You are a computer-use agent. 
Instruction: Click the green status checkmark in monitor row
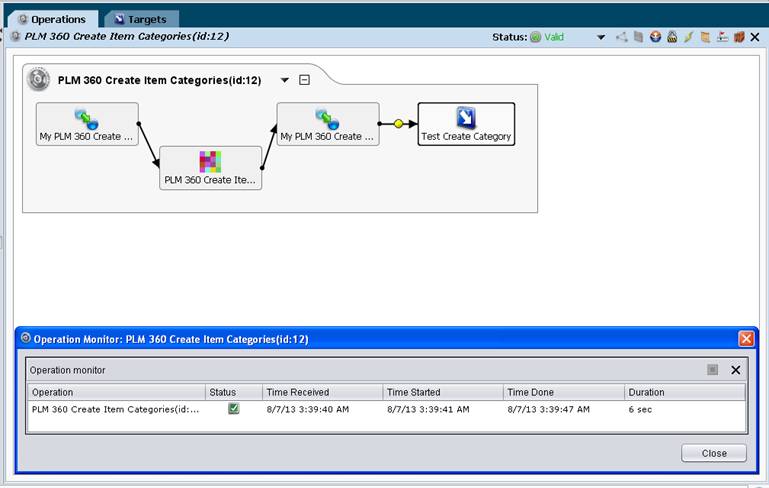coord(233,409)
